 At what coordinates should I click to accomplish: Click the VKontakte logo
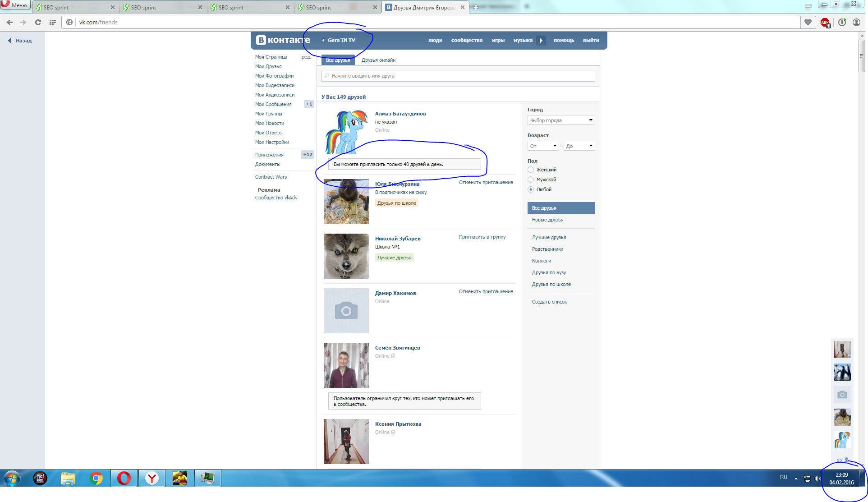pos(283,40)
